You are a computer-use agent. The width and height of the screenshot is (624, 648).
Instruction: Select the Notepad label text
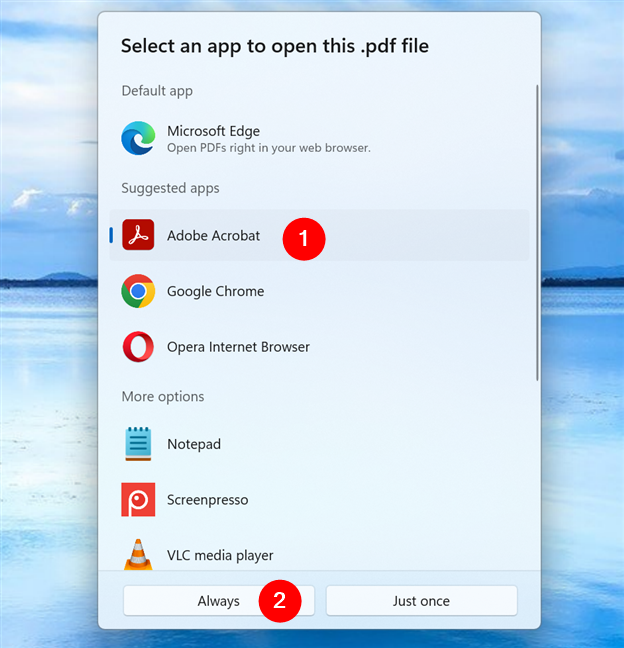[x=194, y=444]
